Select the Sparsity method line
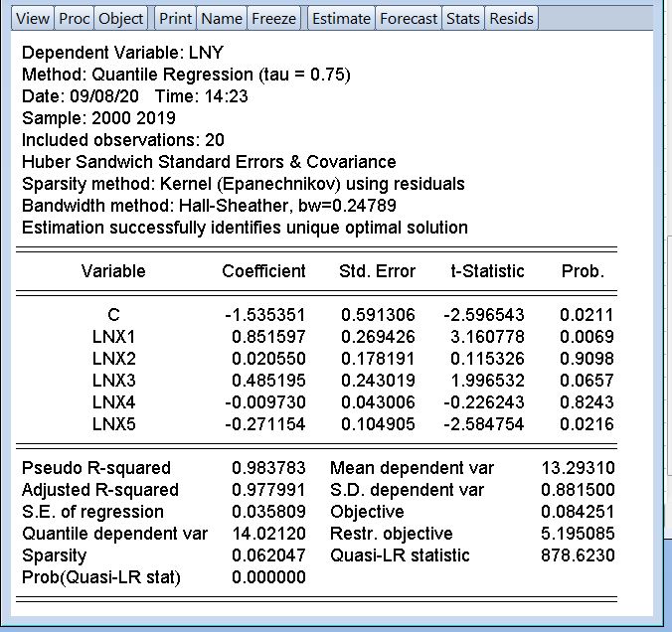Screen dimensions: 672x632 click(x=243, y=184)
